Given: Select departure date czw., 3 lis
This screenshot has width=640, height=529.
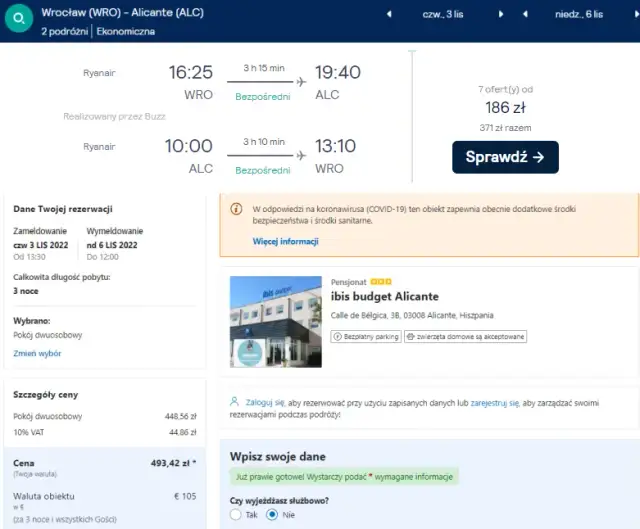Looking at the screenshot, I should tap(443, 14).
